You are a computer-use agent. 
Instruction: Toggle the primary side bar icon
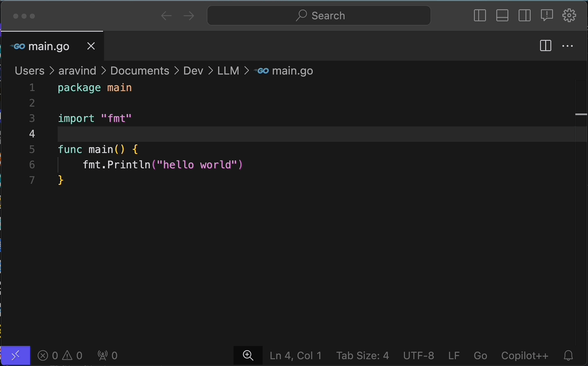[x=480, y=16]
